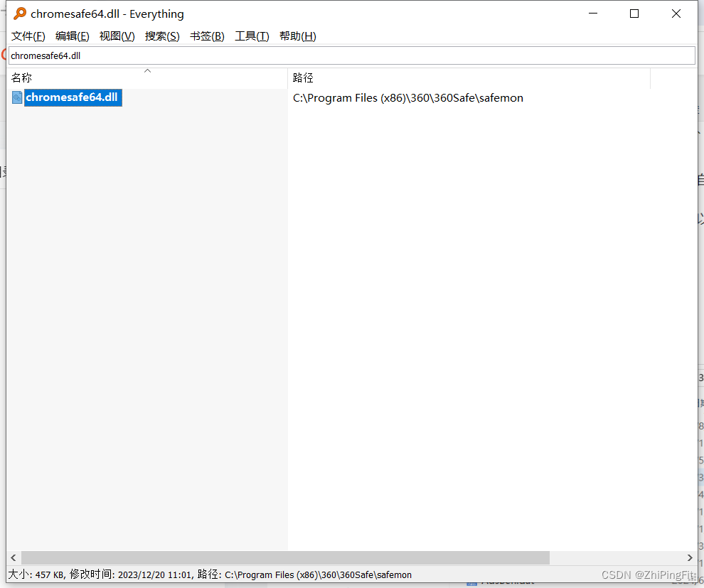Click the name column sort direction arrow
This screenshot has width=704, height=588.
(147, 71)
